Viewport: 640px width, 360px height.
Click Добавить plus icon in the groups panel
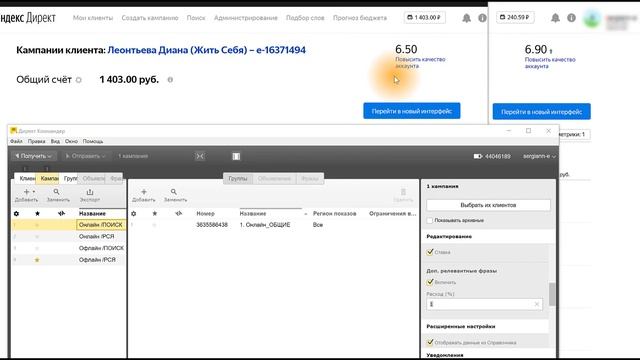click(144, 192)
